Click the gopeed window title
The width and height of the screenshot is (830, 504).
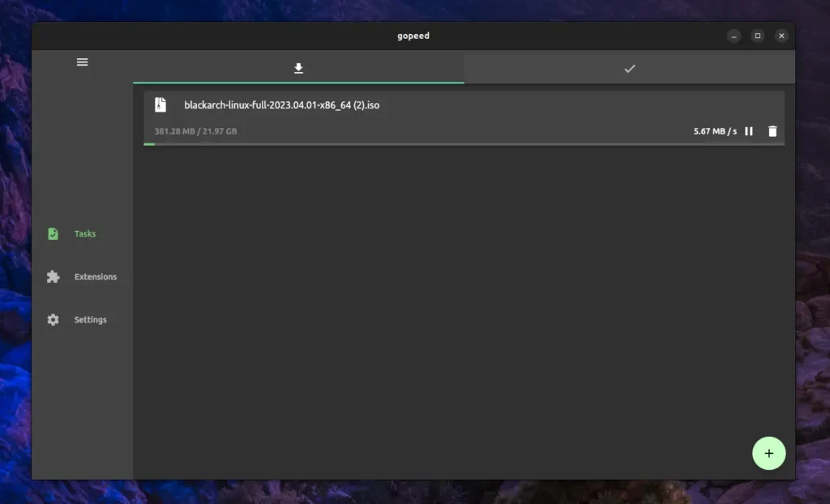tap(413, 36)
